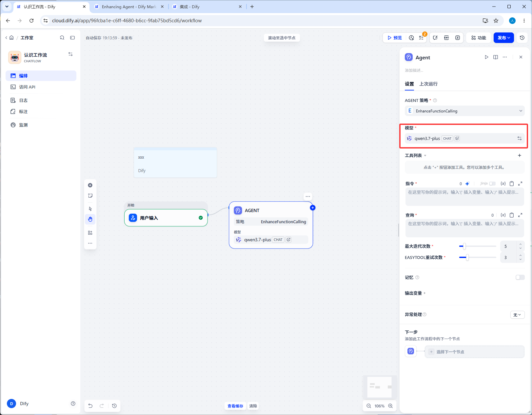Image resolution: width=532 pixels, height=415 pixels.
Task: Insert variable in the 查询 field
Action: point(503,215)
